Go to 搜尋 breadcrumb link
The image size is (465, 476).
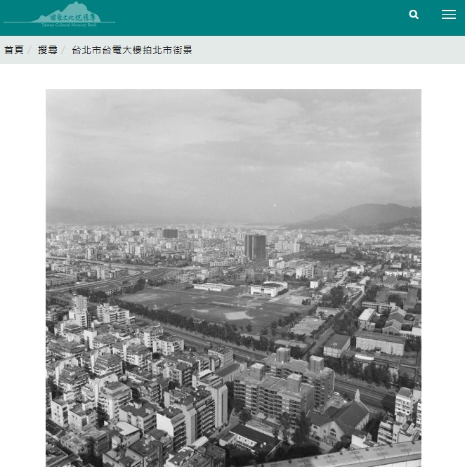(x=48, y=50)
